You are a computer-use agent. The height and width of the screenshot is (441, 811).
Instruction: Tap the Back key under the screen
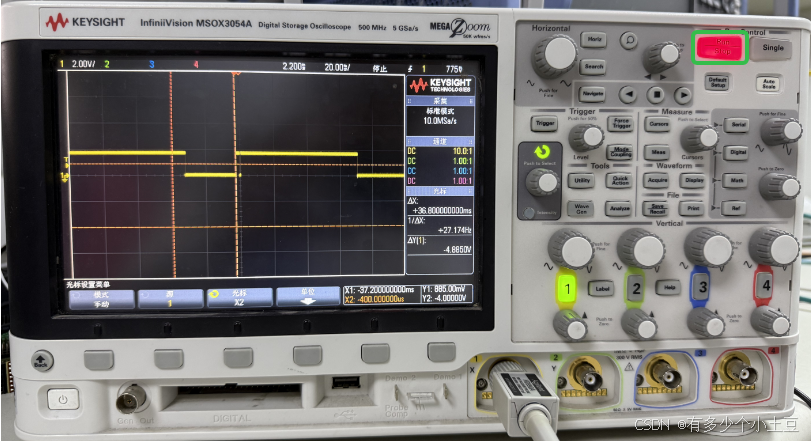coord(42,360)
